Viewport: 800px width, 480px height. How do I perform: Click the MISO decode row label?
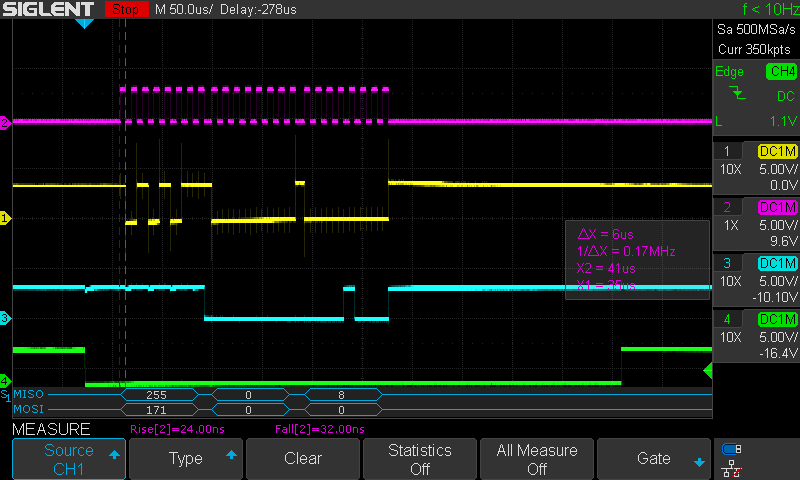coord(29,394)
